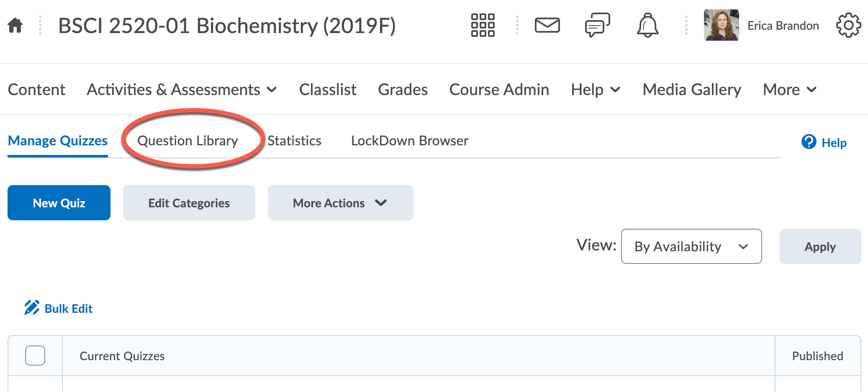Tick the select-all Current Quizzes checkbox
Viewport: 868px width, 392px height.
point(35,356)
